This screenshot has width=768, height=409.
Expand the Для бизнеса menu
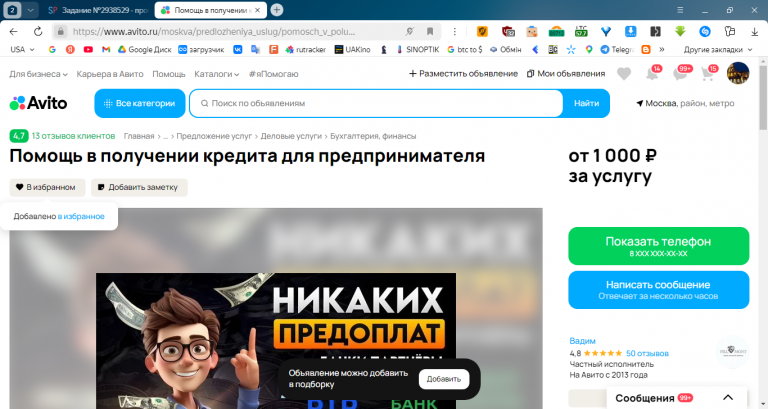[x=38, y=74]
